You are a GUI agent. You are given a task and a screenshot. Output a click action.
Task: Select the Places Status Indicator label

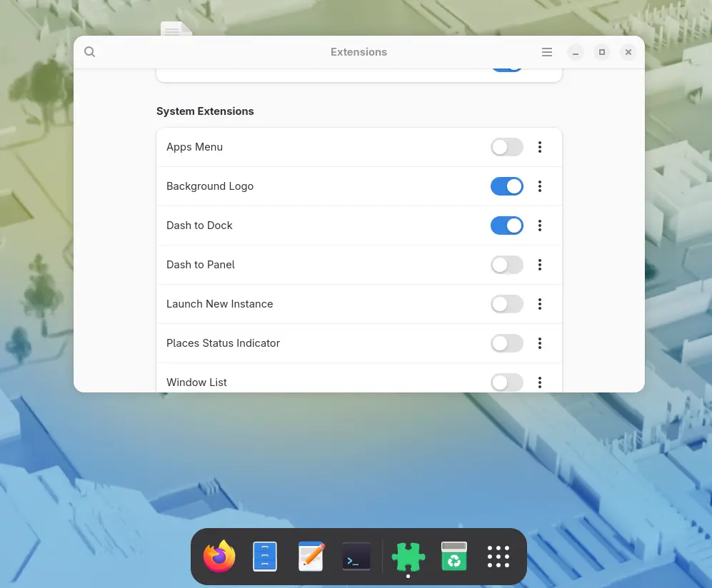pos(223,343)
